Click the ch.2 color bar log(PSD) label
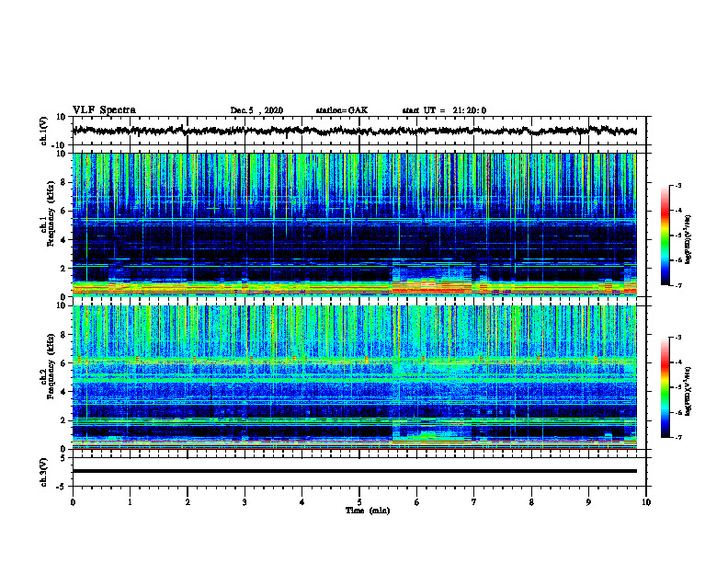Screen dimensions: 728x563 pos(688,391)
